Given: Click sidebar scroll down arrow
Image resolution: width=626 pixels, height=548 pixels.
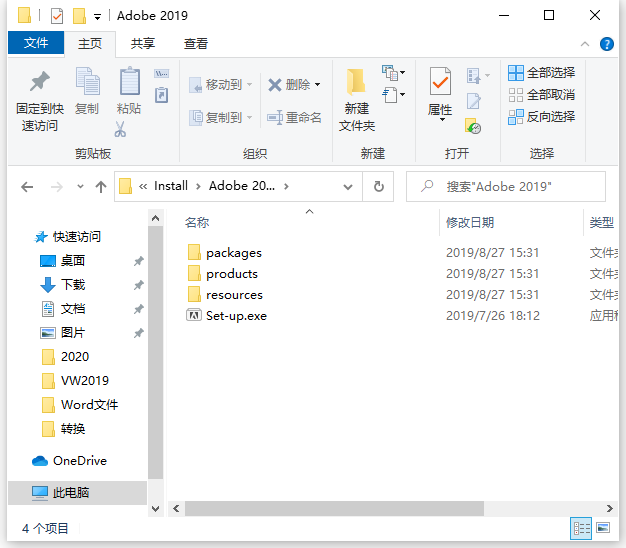Looking at the screenshot, I should click(155, 508).
